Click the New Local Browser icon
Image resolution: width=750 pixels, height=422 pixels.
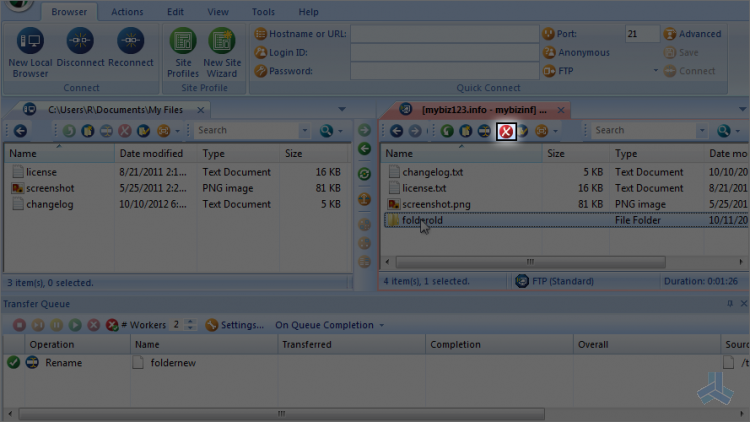coord(30,41)
